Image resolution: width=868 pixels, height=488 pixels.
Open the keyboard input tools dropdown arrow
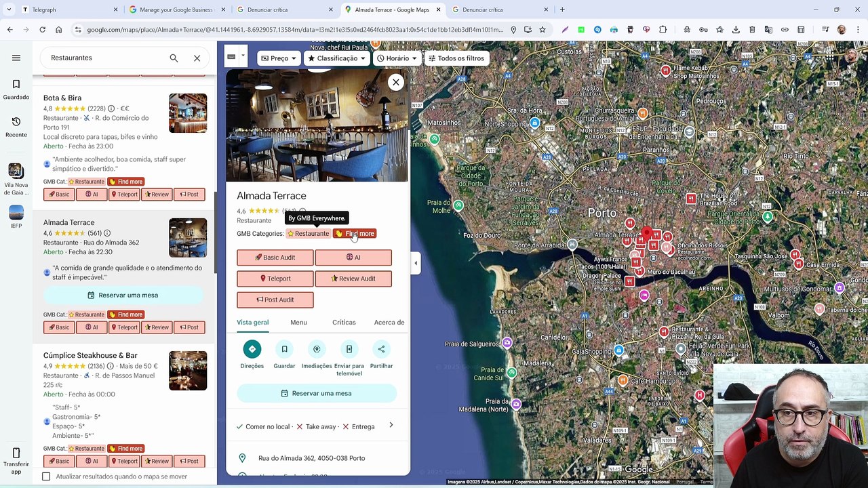click(243, 56)
